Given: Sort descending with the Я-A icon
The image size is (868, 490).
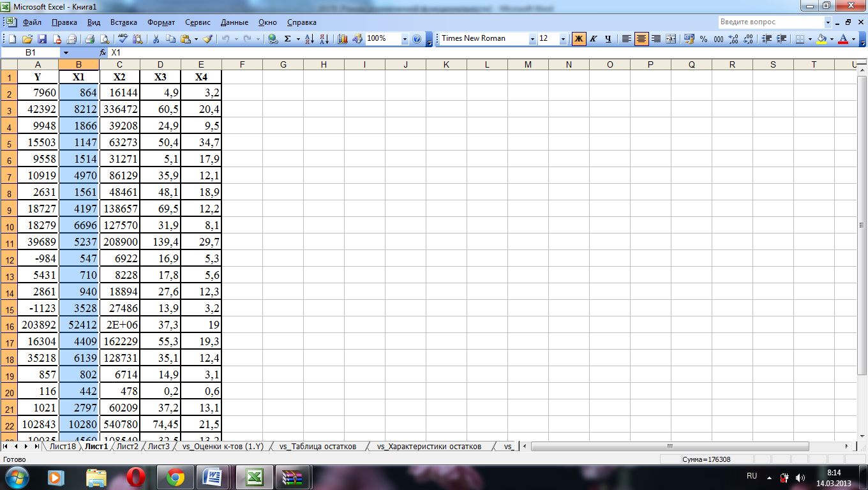Looking at the screenshot, I should click(x=324, y=39).
